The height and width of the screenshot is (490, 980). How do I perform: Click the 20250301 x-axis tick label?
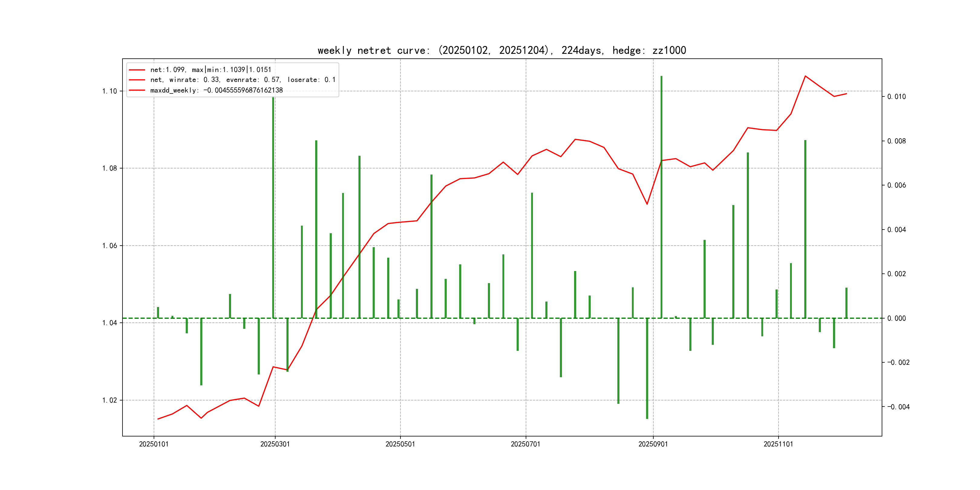coord(275,444)
